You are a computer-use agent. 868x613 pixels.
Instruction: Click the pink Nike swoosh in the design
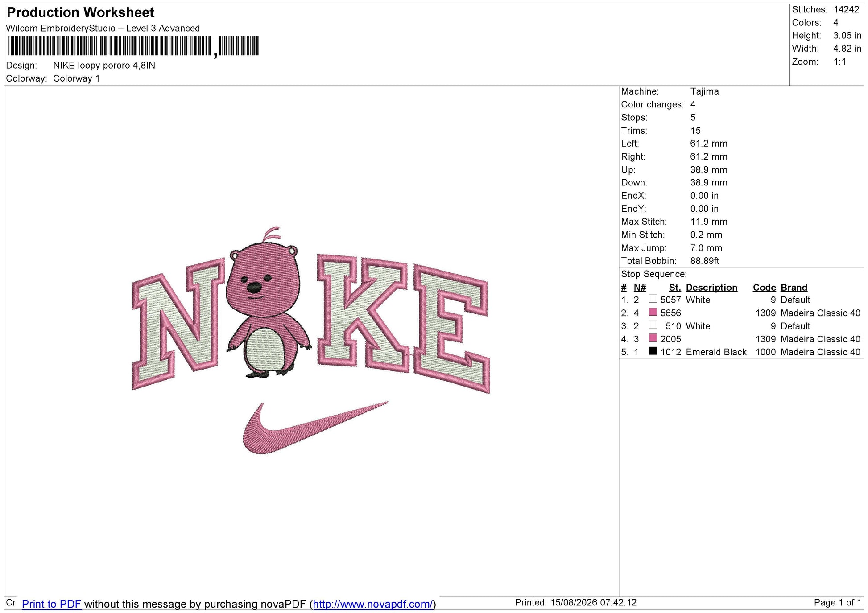[x=315, y=427]
